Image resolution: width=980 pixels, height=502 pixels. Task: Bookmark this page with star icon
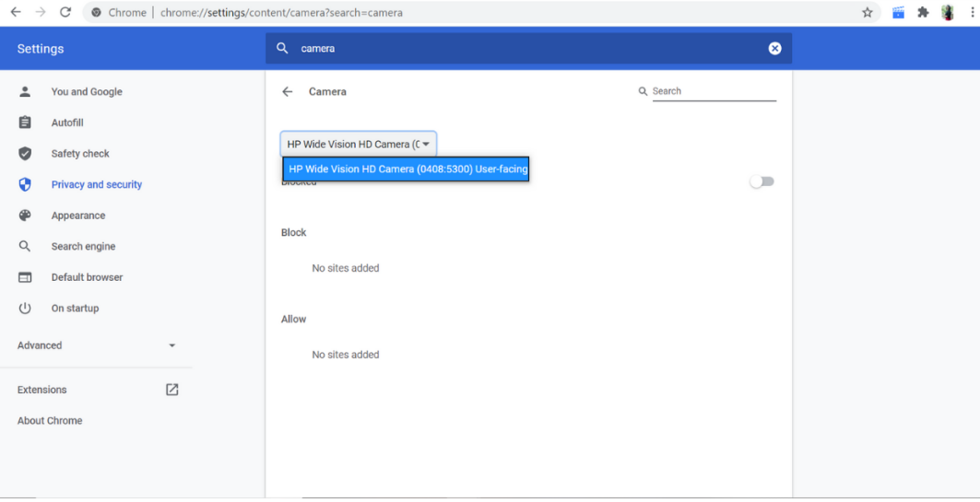867,13
